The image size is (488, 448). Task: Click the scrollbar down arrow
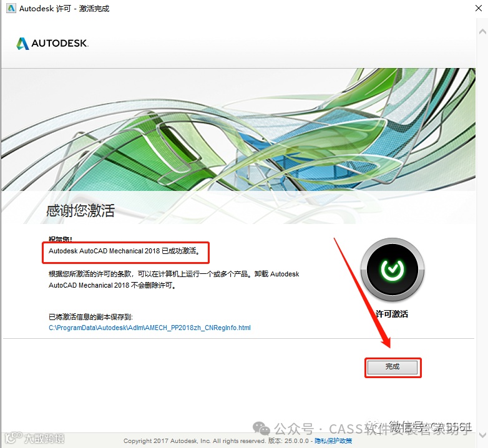point(482,435)
